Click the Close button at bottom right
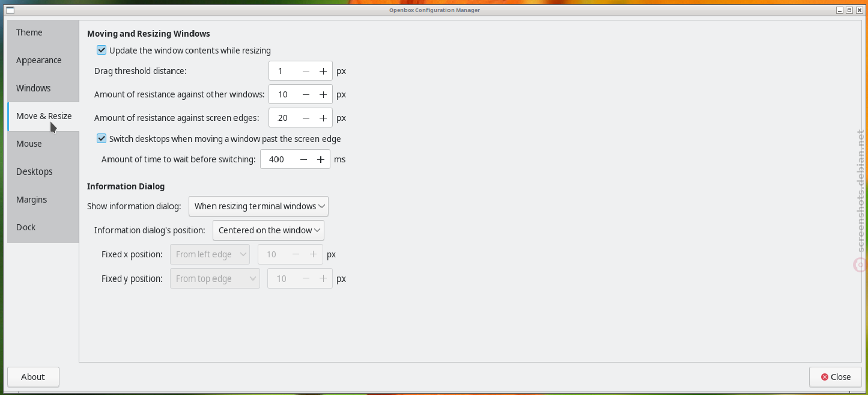Viewport: 868px width, 395px height. point(836,377)
